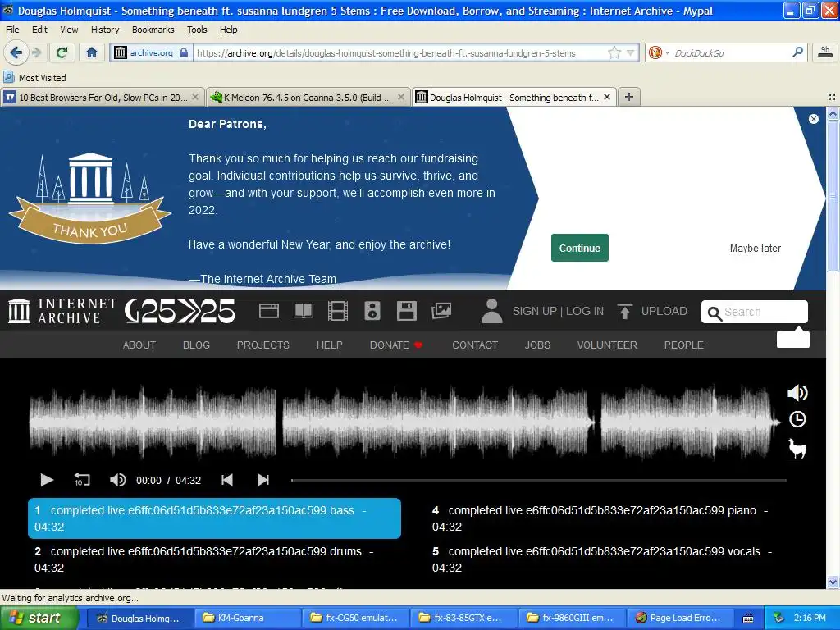
Task: Open the Help menu
Action: coord(229,30)
